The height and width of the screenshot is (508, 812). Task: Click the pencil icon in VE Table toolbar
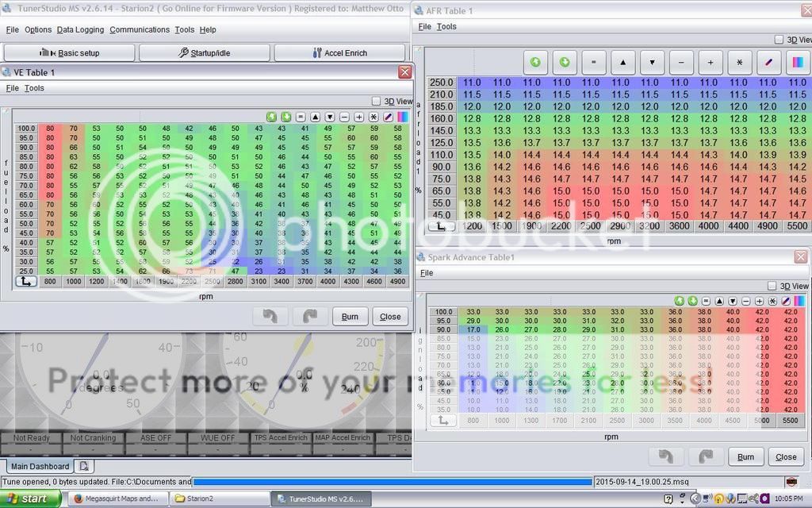388,117
